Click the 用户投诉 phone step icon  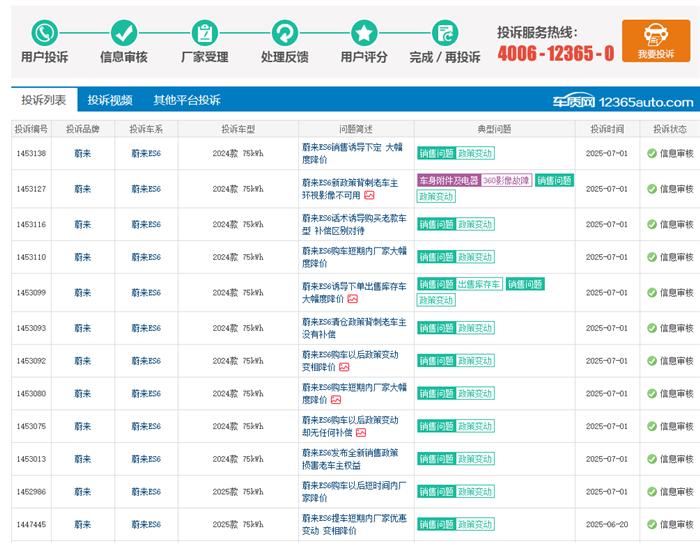click(x=45, y=33)
